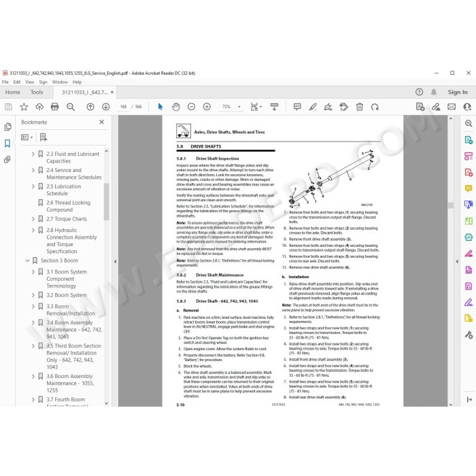Expand the right pane collapse button

[469, 400]
